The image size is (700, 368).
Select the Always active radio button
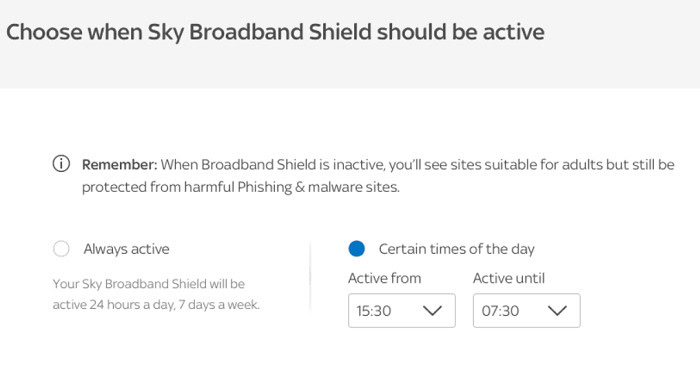coord(61,249)
